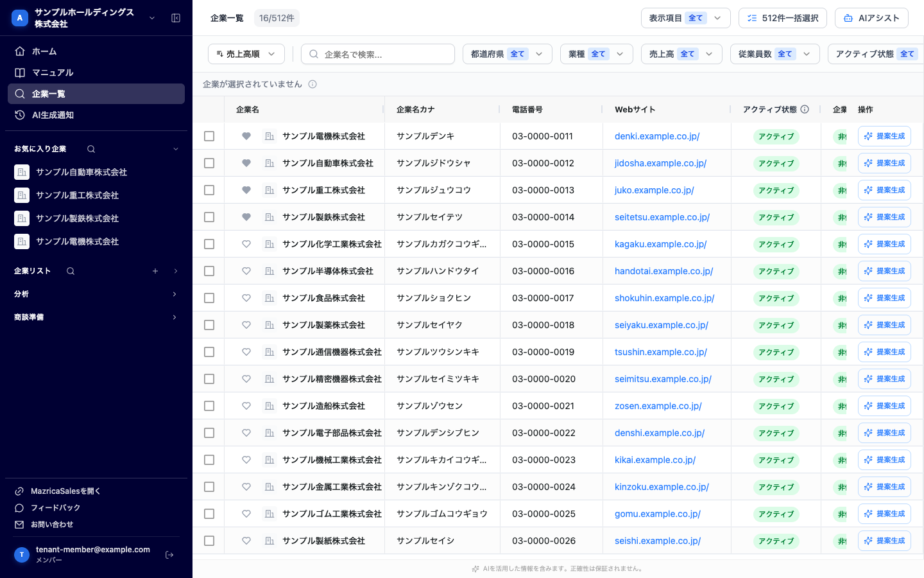
Task: Collapse the sidebar panel icon
Action: pos(176,18)
